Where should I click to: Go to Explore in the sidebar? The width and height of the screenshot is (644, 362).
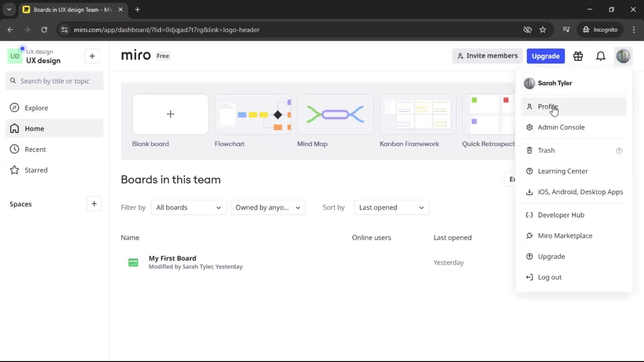(x=55, y=108)
